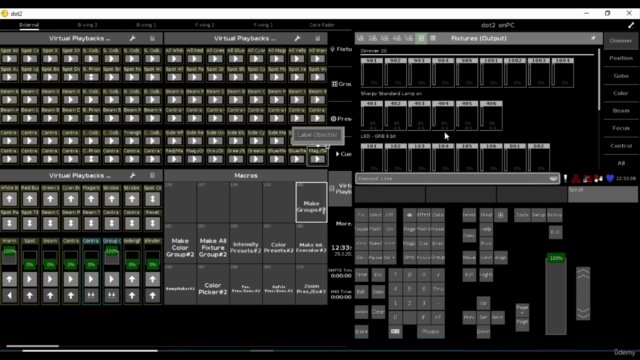Select fixture 901 dimmer tile

[x=371, y=73]
